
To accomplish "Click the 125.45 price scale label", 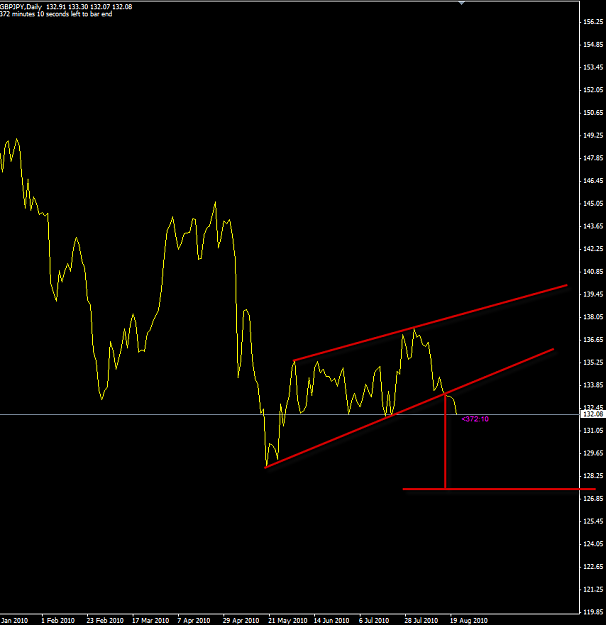I will [593, 521].
